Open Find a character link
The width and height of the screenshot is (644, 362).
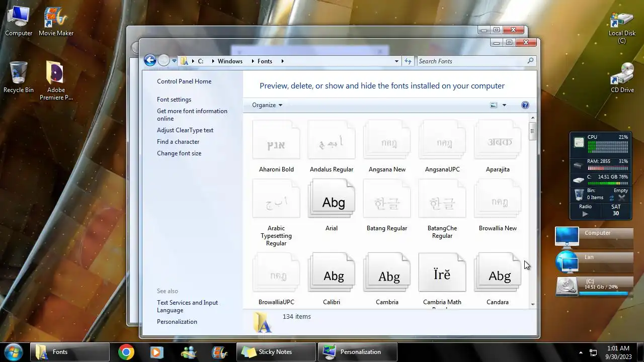pyautogui.click(x=178, y=142)
